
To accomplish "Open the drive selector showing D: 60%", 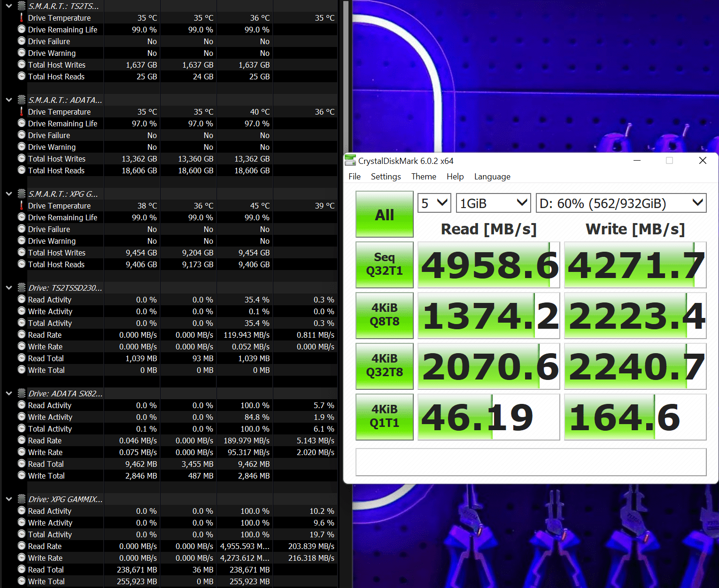I will tap(621, 203).
